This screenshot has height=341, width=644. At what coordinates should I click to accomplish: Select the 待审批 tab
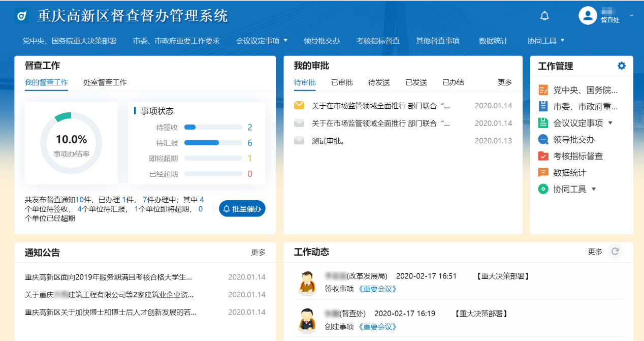pyautogui.click(x=305, y=82)
